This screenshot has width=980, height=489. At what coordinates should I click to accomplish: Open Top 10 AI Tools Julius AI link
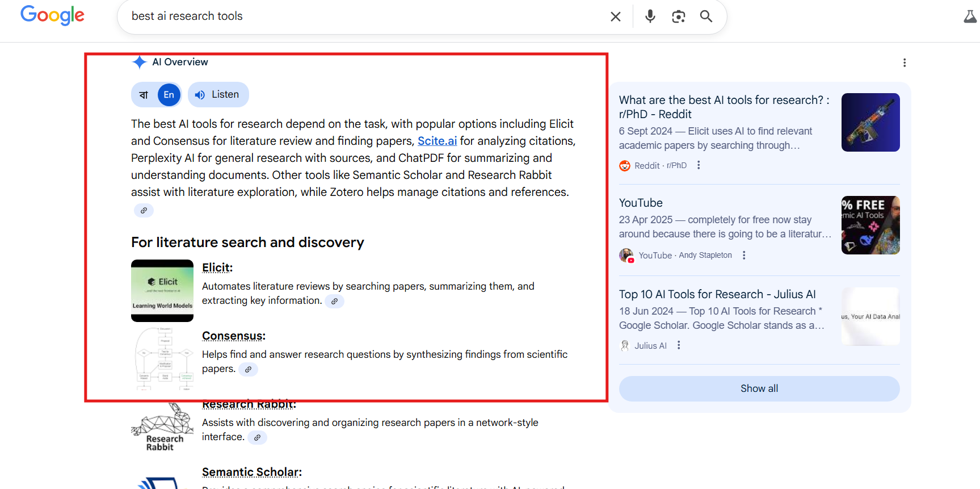pos(717,294)
